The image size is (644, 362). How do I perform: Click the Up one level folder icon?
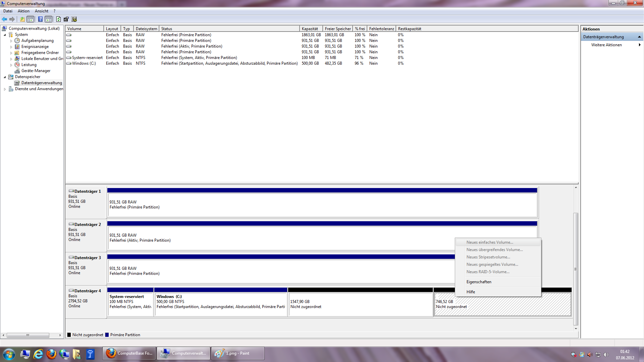click(22, 19)
